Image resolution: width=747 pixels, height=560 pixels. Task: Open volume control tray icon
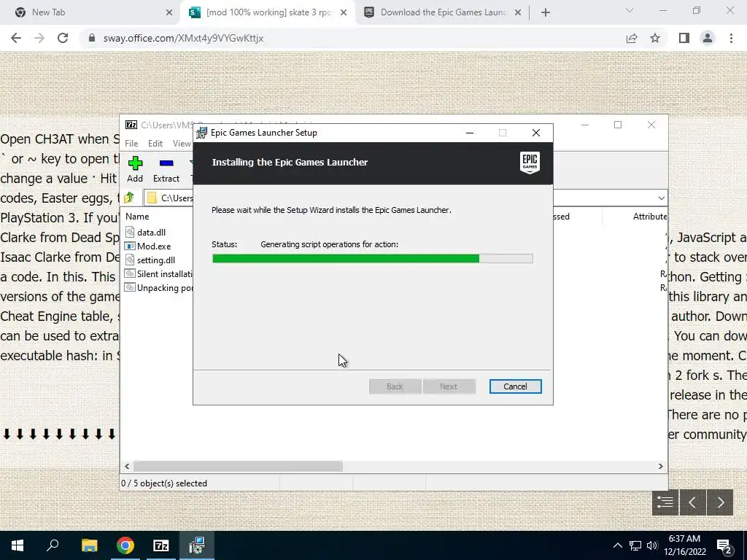tap(652, 545)
